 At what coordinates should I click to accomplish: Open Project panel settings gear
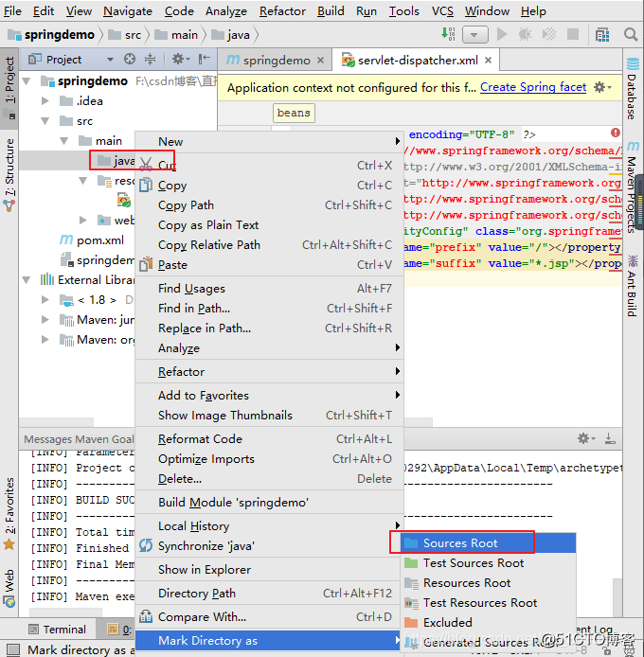coord(181,59)
